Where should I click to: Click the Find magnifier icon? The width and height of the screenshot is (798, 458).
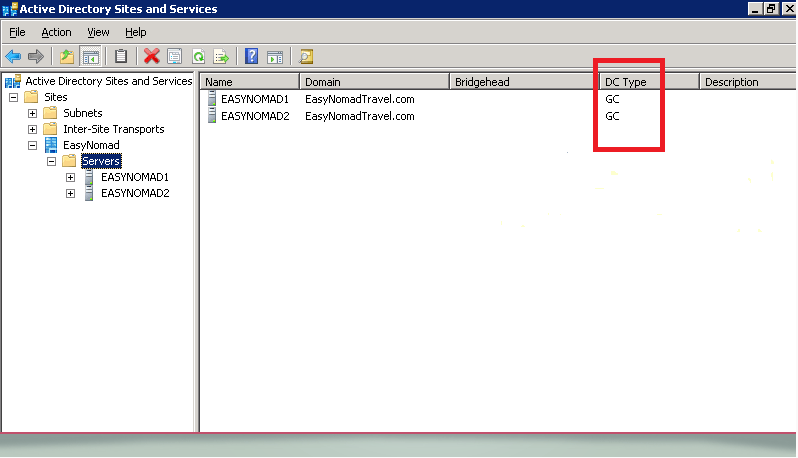(x=306, y=56)
